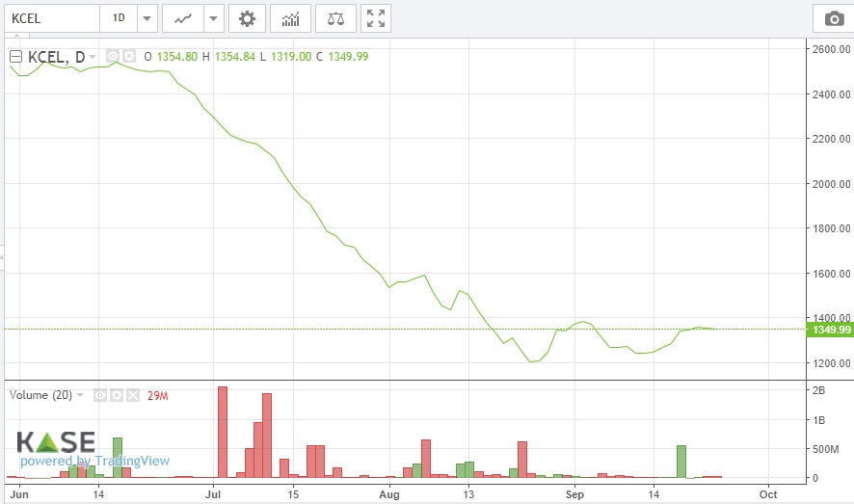Image resolution: width=854 pixels, height=504 pixels.
Task: Click the green 1349.99 price label
Action: coord(831,330)
